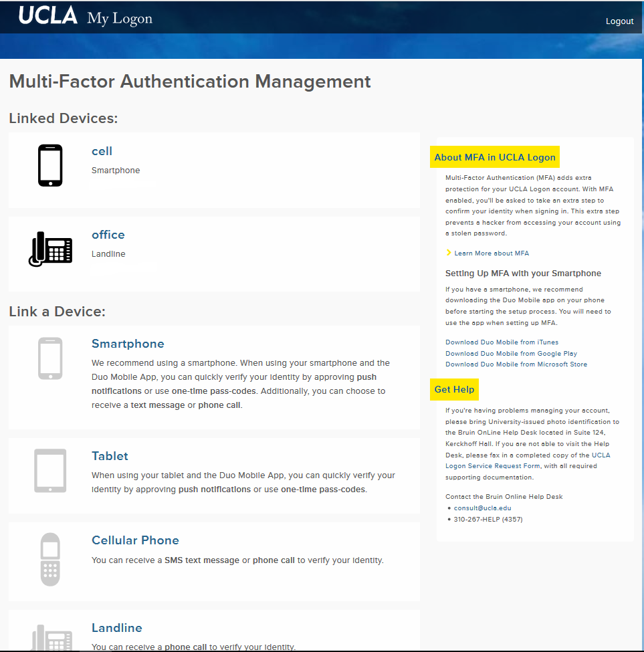Click the yellow chevron beside Learn More
Screen dimensions: 644x652
tap(449, 252)
